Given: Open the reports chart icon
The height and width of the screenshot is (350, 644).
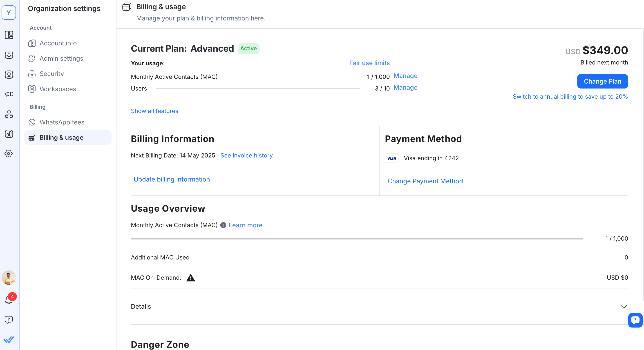Looking at the screenshot, I should [9, 134].
